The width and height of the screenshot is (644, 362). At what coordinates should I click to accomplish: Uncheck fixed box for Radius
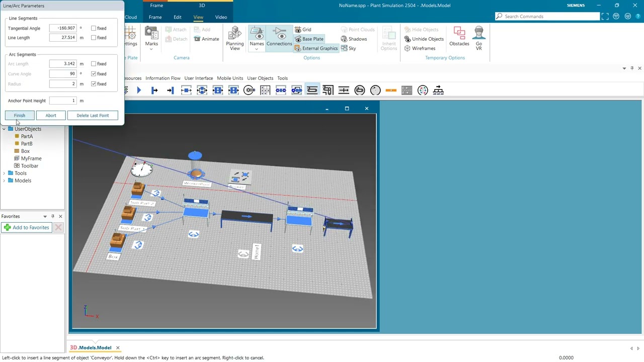tap(94, 84)
